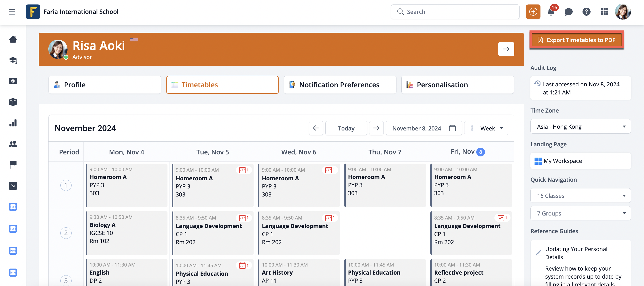The width and height of the screenshot is (644, 286).
Task: Open the date picker calendar icon
Action: click(x=452, y=128)
